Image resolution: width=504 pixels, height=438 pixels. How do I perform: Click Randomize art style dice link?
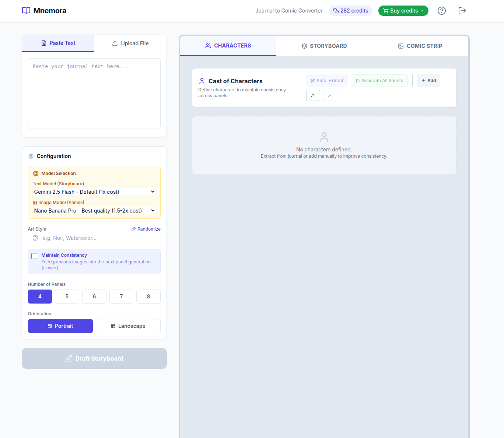pos(146,229)
